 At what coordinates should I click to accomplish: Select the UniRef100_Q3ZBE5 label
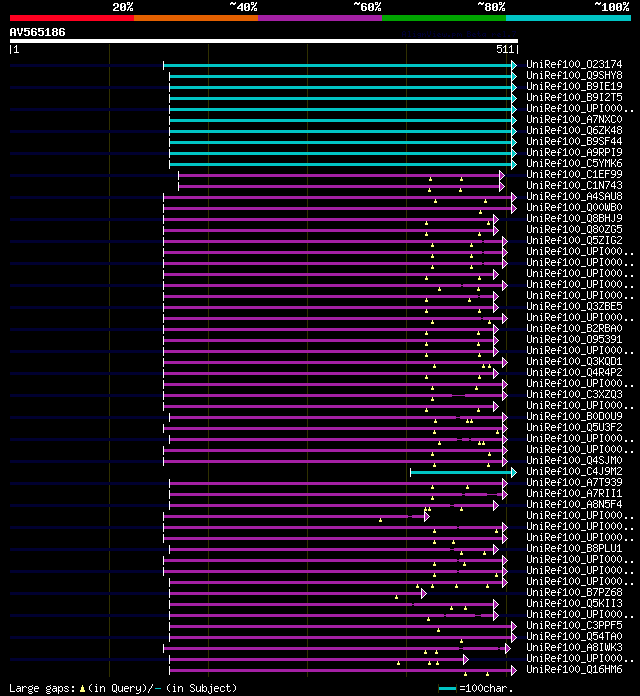(x=574, y=306)
